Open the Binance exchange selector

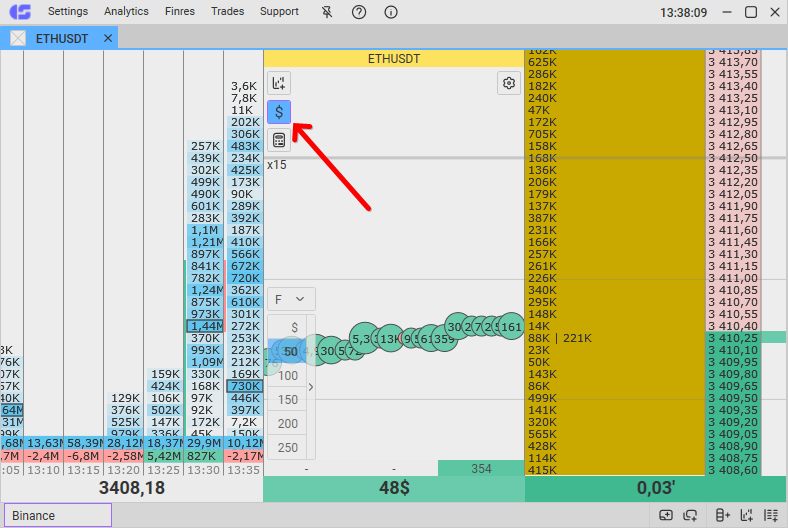point(57,515)
